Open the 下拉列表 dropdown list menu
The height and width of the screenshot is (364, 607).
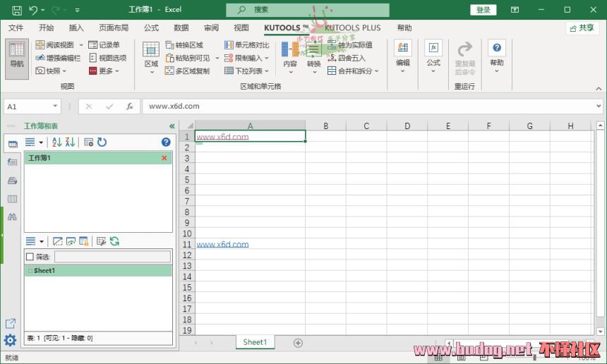point(246,71)
